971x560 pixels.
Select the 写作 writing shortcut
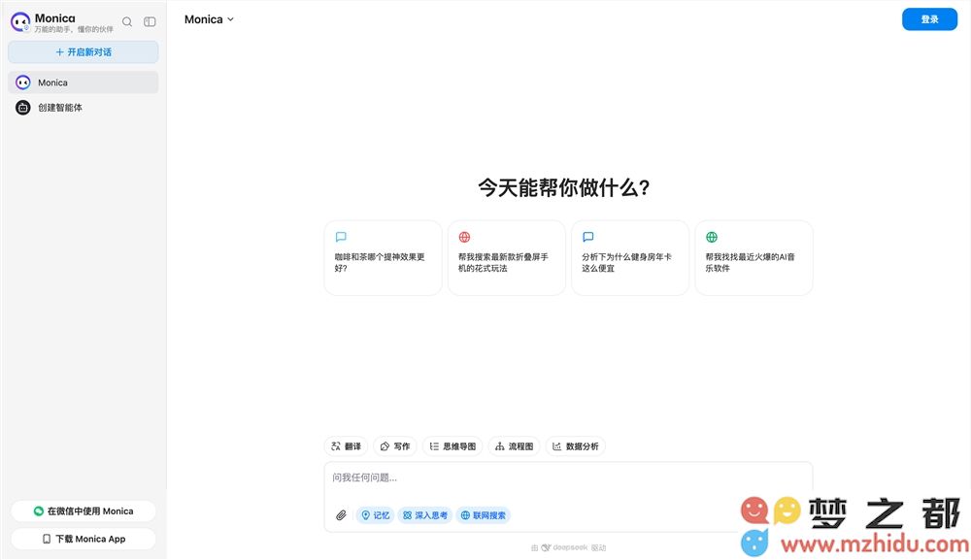point(395,446)
